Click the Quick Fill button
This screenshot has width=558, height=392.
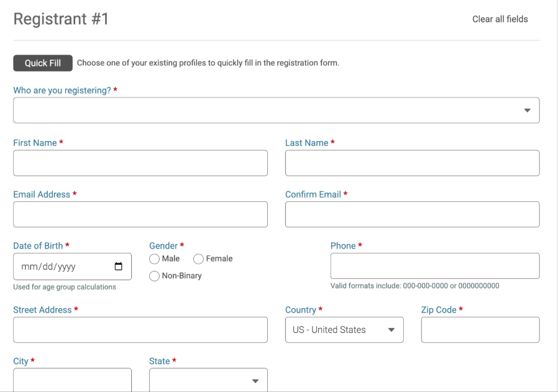(43, 63)
